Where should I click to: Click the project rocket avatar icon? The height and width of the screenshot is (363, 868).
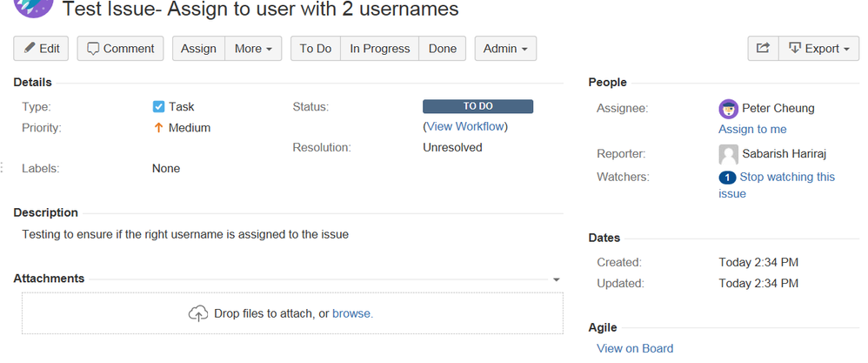click(33, 5)
